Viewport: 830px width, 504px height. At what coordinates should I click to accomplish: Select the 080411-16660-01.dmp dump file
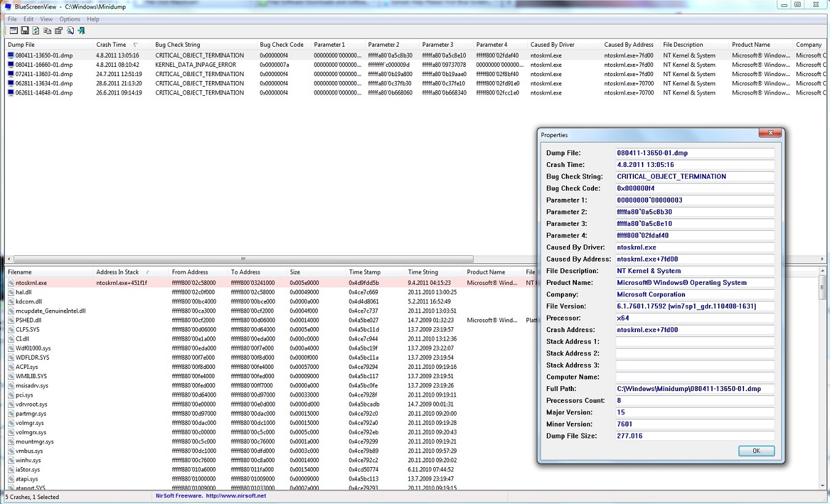(x=44, y=64)
